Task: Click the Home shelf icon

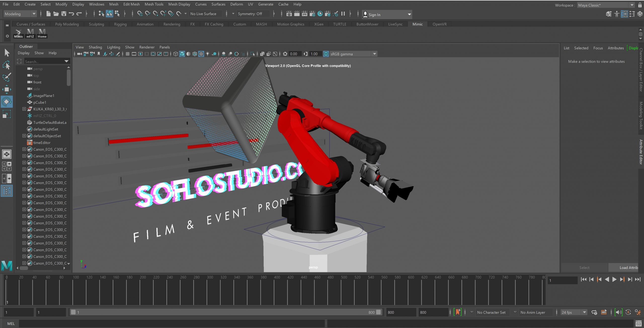Action: 42,33
